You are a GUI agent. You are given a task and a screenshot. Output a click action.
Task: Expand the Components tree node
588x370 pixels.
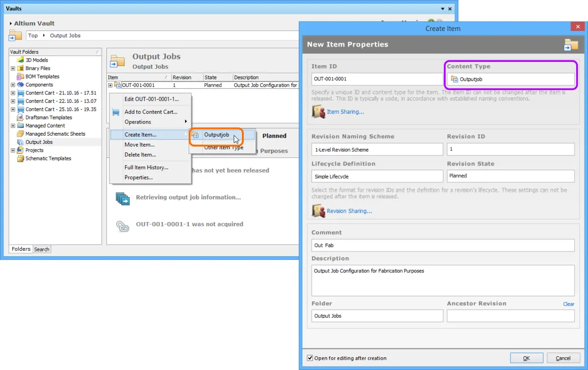click(x=13, y=85)
